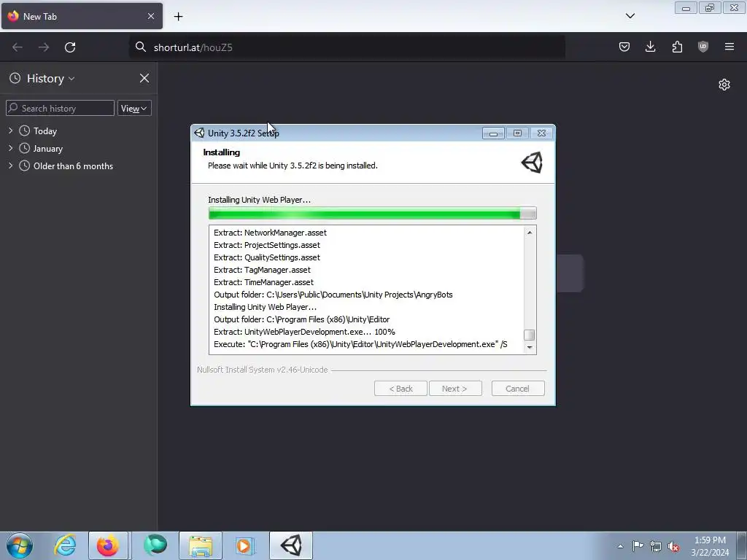Select log line Extract: UnityWebPlayerDevelopment.exe... 100%
This screenshot has height=560, width=747.
pos(304,332)
